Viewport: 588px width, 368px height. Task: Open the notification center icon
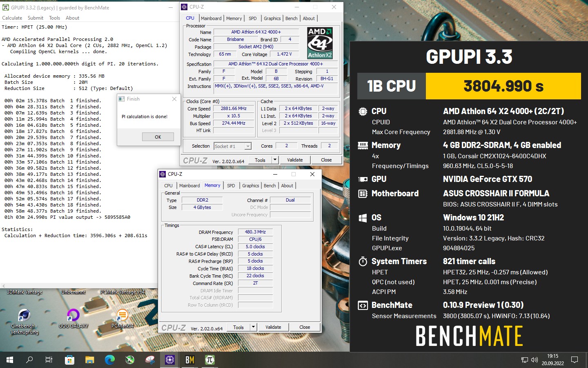[x=575, y=360]
